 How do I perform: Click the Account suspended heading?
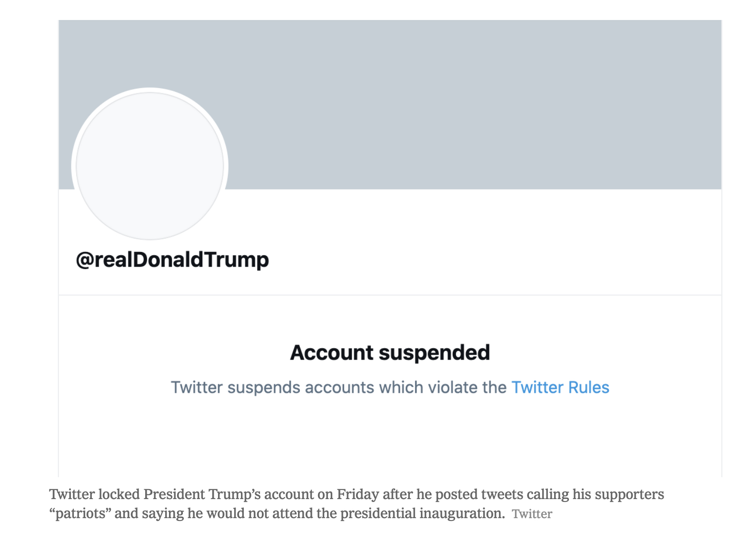(x=390, y=353)
